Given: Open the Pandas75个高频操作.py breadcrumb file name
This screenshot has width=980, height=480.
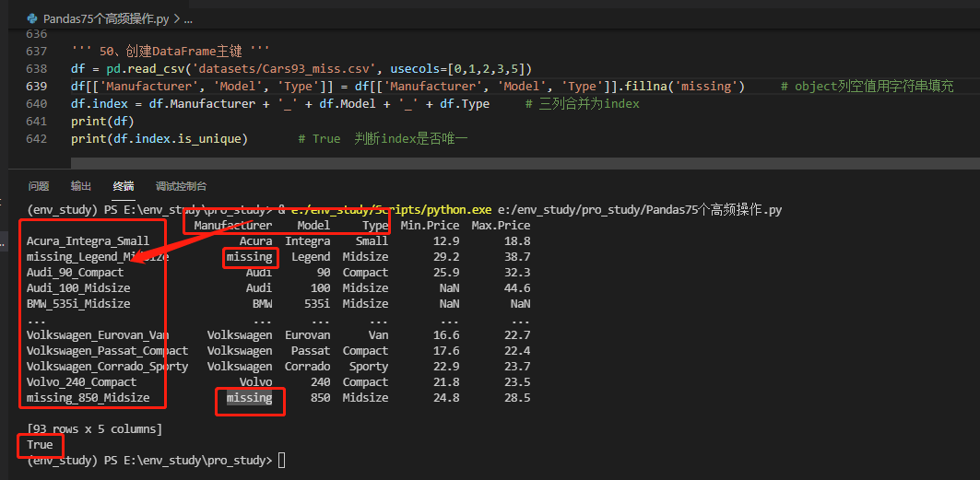Looking at the screenshot, I should pyautogui.click(x=106, y=18).
